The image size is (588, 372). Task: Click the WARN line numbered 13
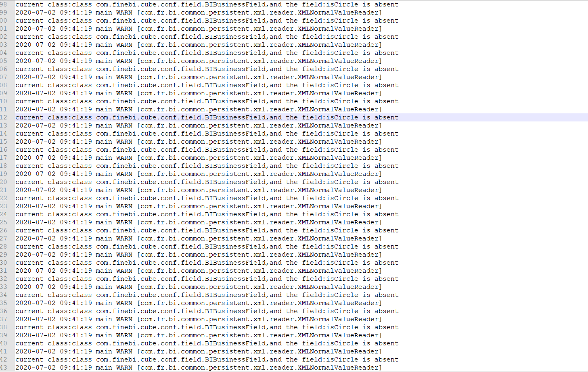pyautogui.click(x=199, y=125)
